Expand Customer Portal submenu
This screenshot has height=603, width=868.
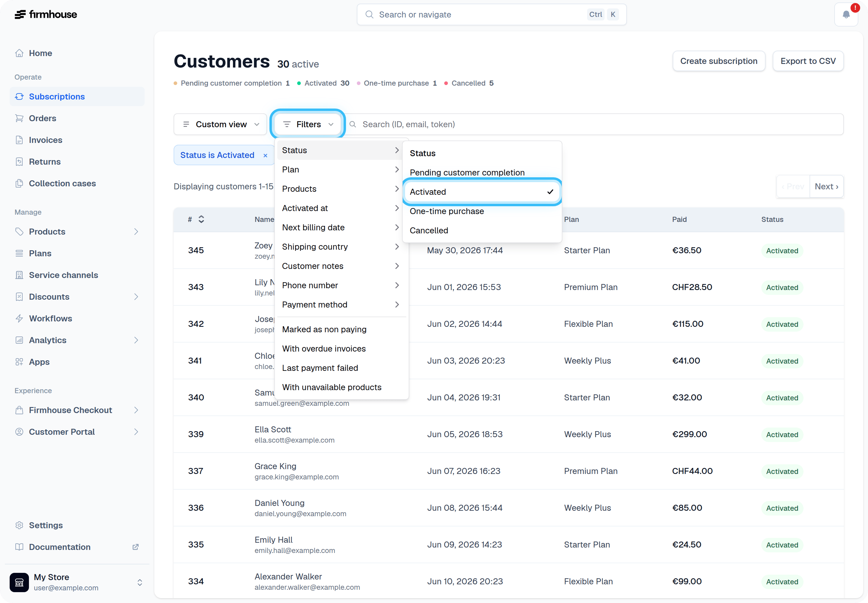(136, 432)
